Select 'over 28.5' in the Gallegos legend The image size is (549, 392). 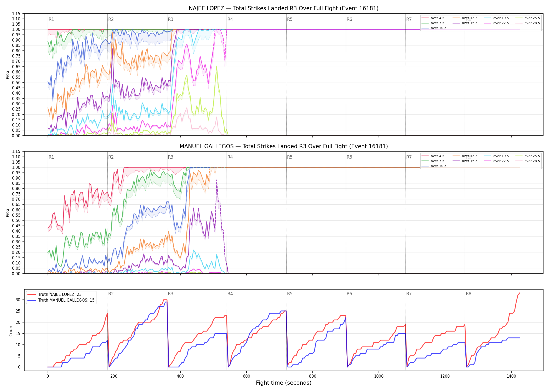click(527, 161)
